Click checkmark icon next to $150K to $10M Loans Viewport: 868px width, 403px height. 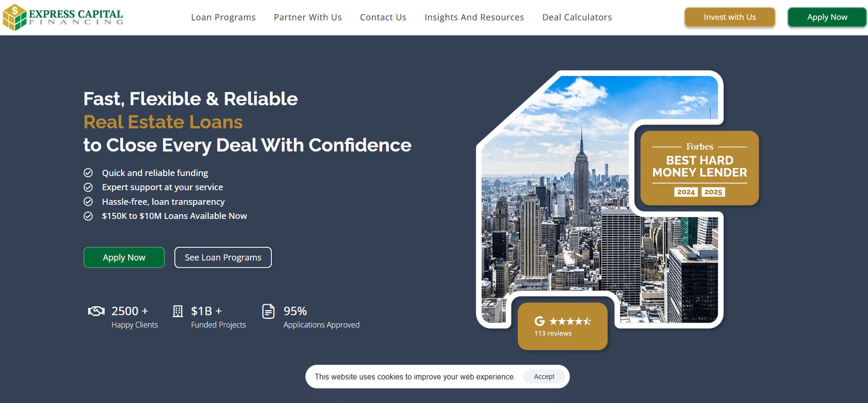[88, 216]
